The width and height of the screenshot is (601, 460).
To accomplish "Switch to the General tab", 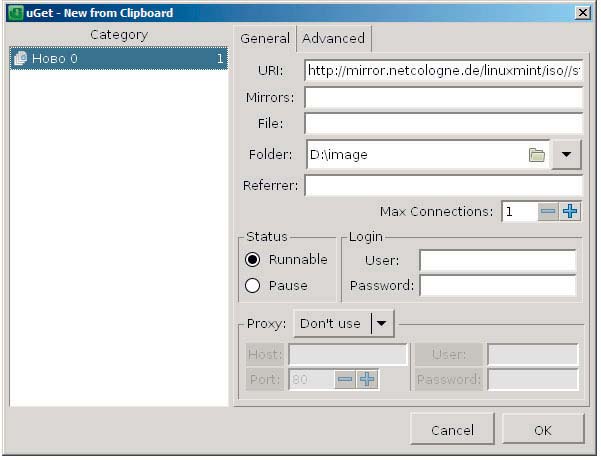I will coord(265,38).
